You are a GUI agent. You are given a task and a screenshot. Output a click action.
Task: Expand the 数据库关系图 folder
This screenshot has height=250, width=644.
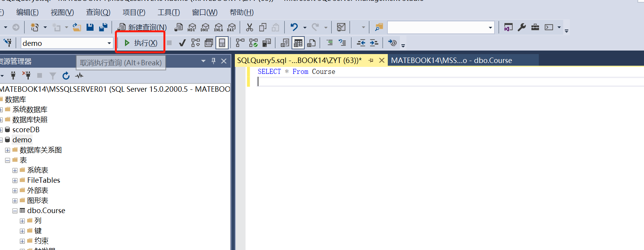pyautogui.click(x=7, y=150)
